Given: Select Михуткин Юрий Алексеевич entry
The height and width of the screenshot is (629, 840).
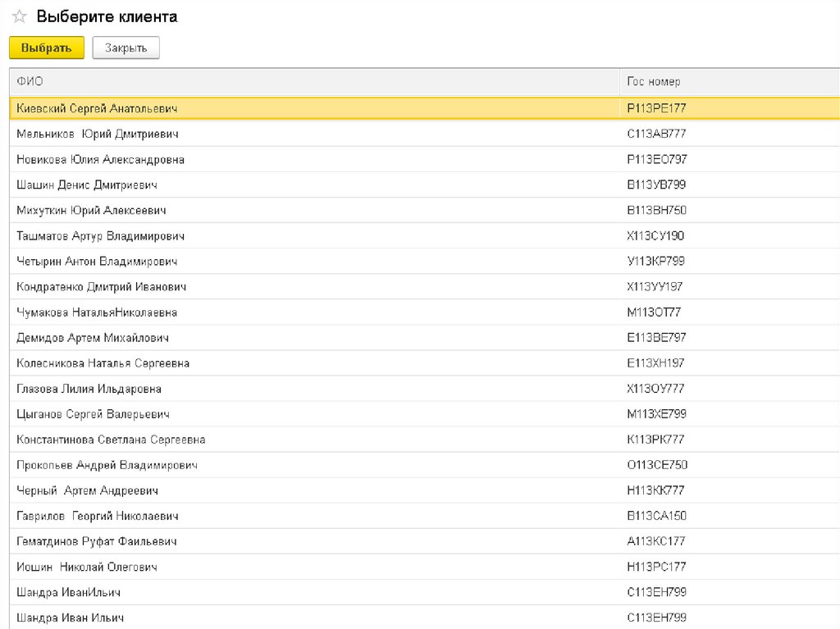Looking at the screenshot, I should click(92, 211).
